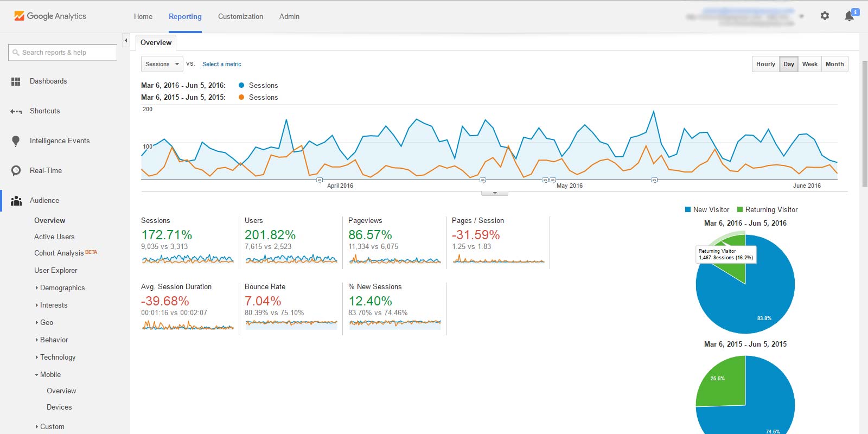This screenshot has height=434, width=868.
Task: Expand the Demographics section
Action: (62, 288)
